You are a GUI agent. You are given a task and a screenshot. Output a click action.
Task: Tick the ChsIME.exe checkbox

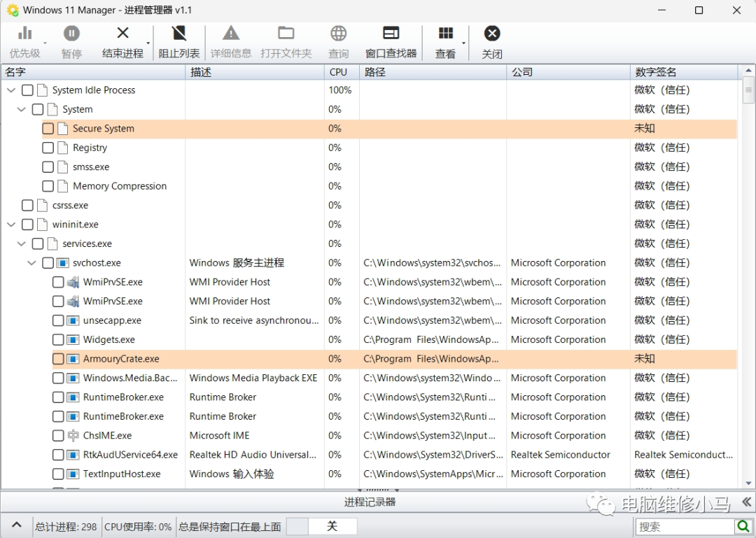click(x=58, y=436)
